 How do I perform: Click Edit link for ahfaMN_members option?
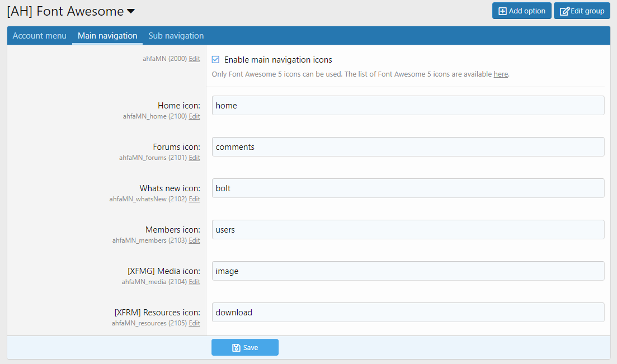tap(195, 240)
